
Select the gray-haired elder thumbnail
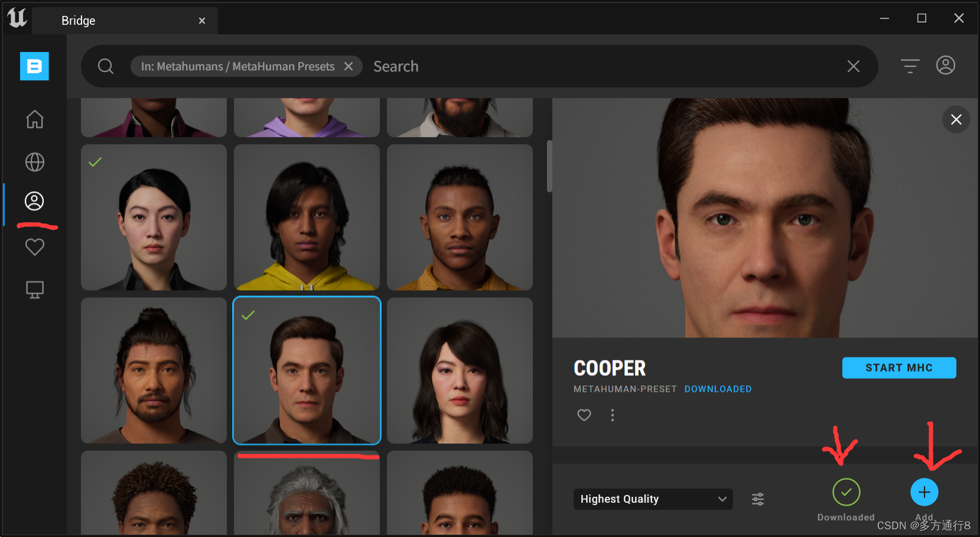click(x=307, y=493)
